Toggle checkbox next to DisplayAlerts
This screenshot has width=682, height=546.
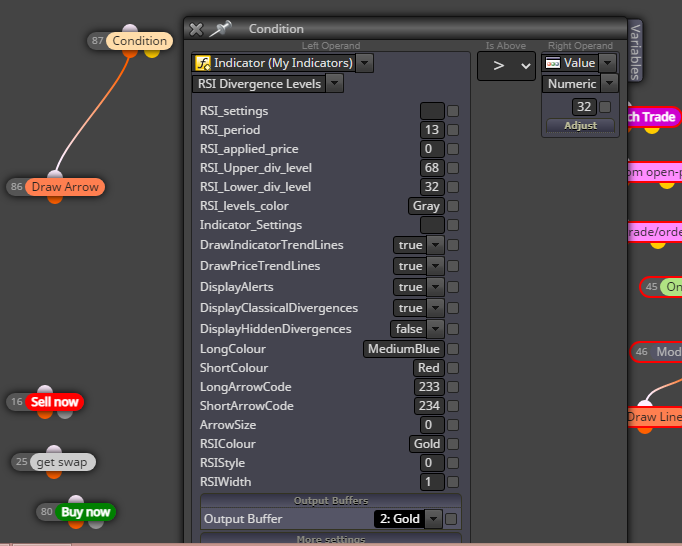453,287
